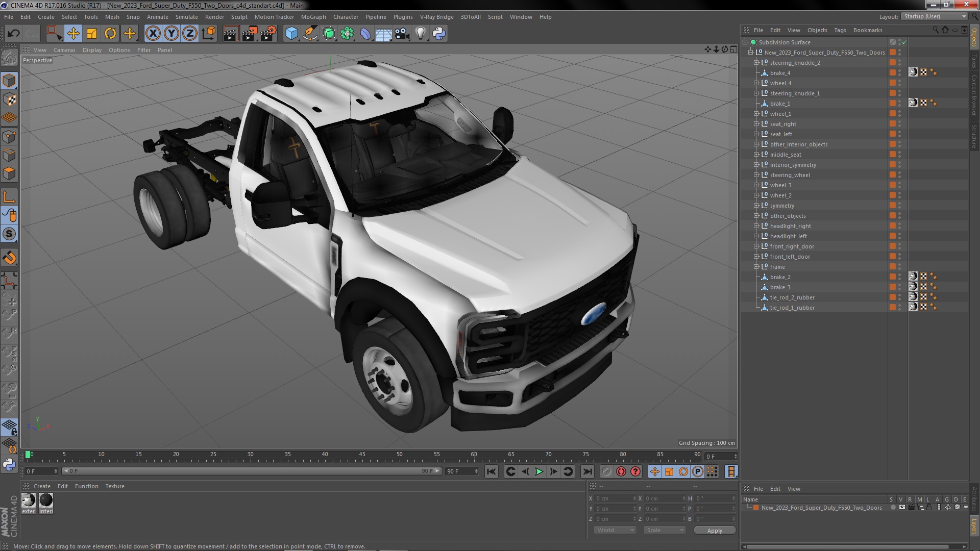Toggle visibility dots for middle_seat
The width and height of the screenshot is (980, 551).
click(900, 155)
